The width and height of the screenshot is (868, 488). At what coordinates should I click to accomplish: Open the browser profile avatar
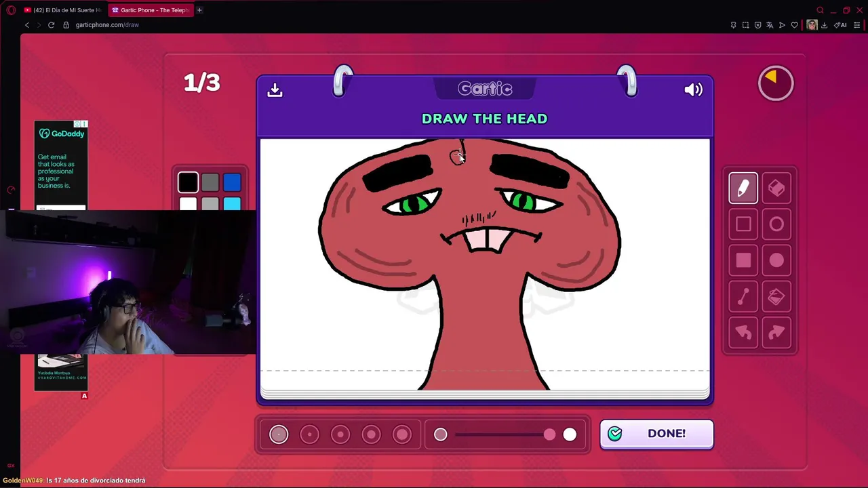coord(812,25)
